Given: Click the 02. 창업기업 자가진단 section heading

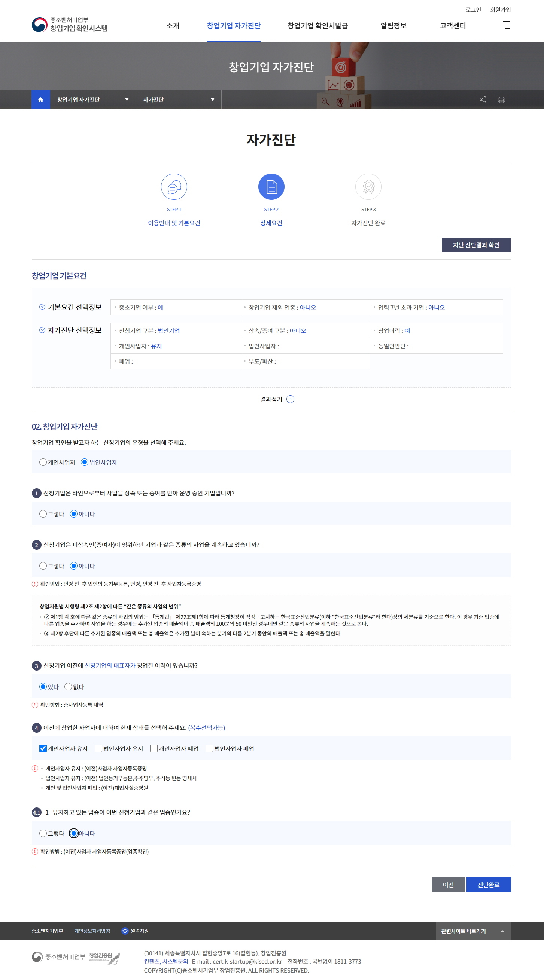Looking at the screenshot, I should [x=65, y=427].
